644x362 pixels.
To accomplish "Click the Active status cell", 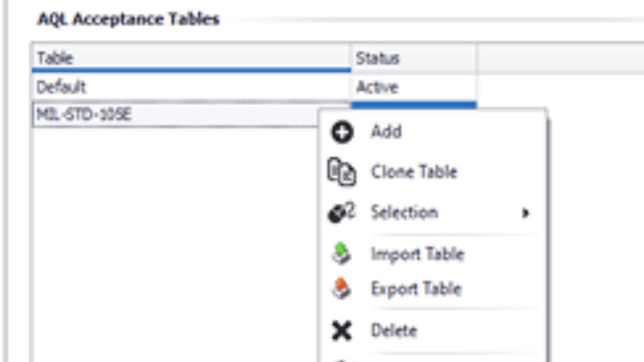I will [x=413, y=87].
